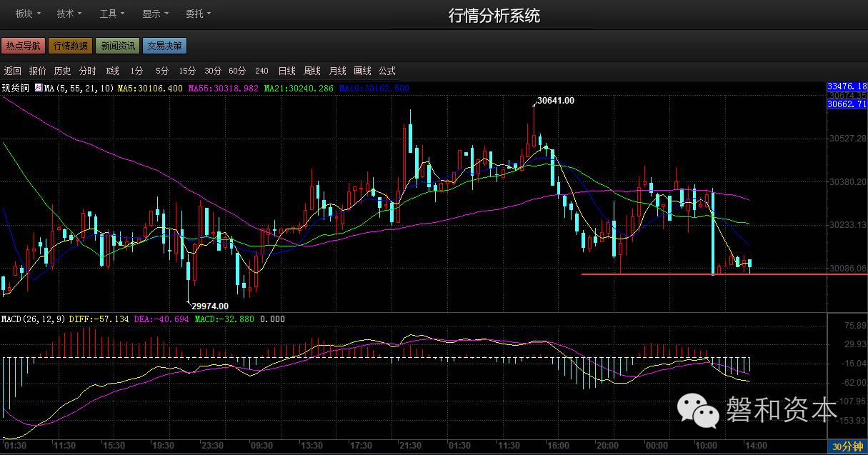This screenshot has height=455, width=868.
Task: Click the 30086.06 price axis label
Action: point(847,269)
